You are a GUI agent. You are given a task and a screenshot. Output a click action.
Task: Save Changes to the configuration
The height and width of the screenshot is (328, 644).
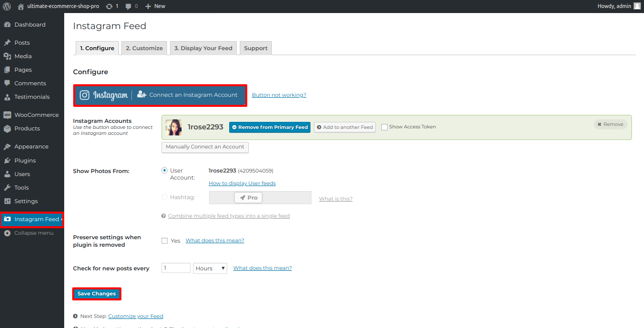pos(97,294)
